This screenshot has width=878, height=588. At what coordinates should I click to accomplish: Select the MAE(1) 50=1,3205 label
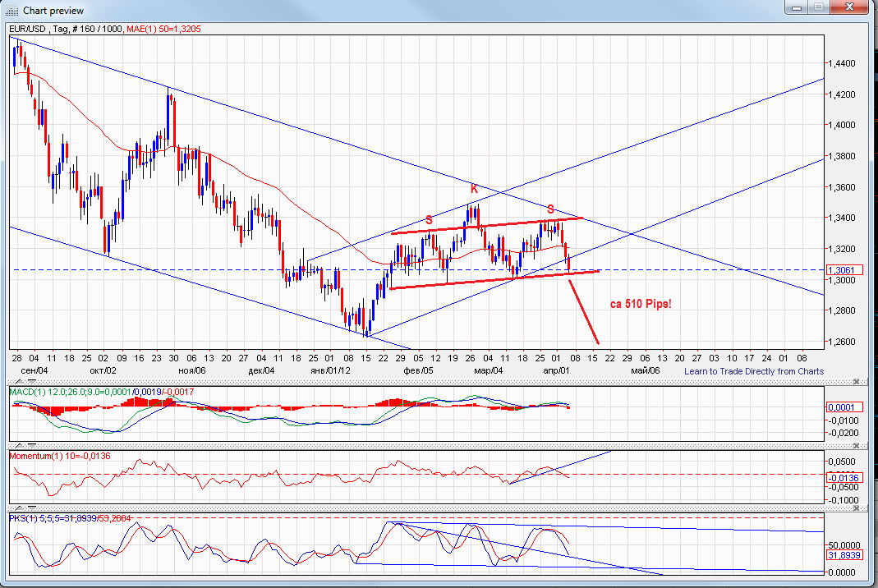click(163, 29)
